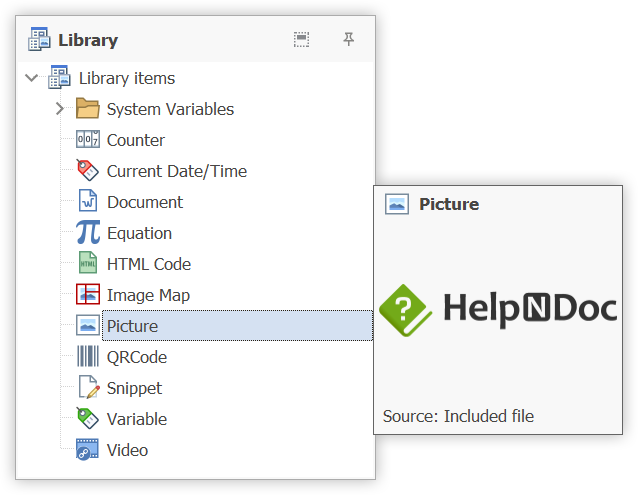Click the Library panel title text
This screenshot has width=638, height=495.
point(88,40)
